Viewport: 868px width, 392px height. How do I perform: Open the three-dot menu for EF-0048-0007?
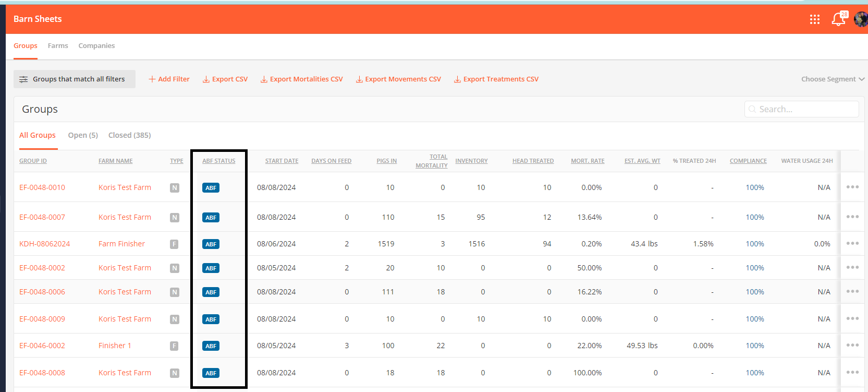tap(852, 217)
